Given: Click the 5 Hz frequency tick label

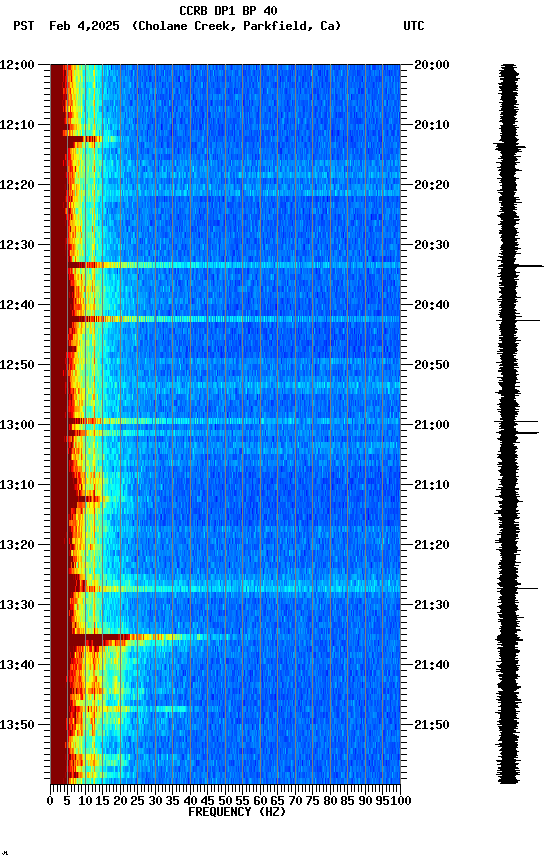Looking at the screenshot, I should 67,801.
